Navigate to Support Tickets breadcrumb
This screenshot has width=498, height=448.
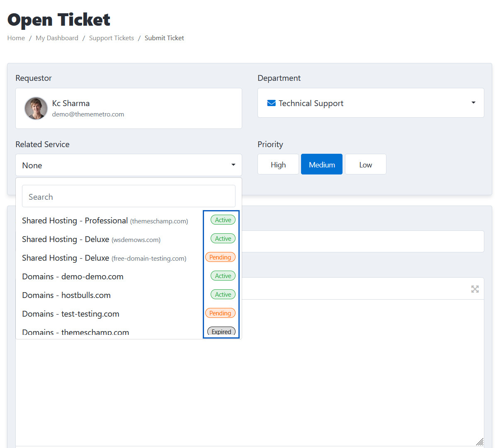point(112,38)
